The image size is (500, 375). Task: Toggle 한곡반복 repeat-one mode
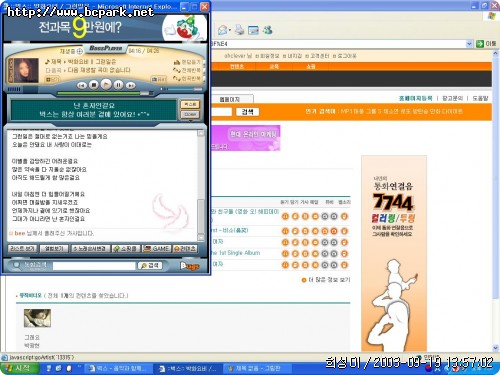point(187,78)
